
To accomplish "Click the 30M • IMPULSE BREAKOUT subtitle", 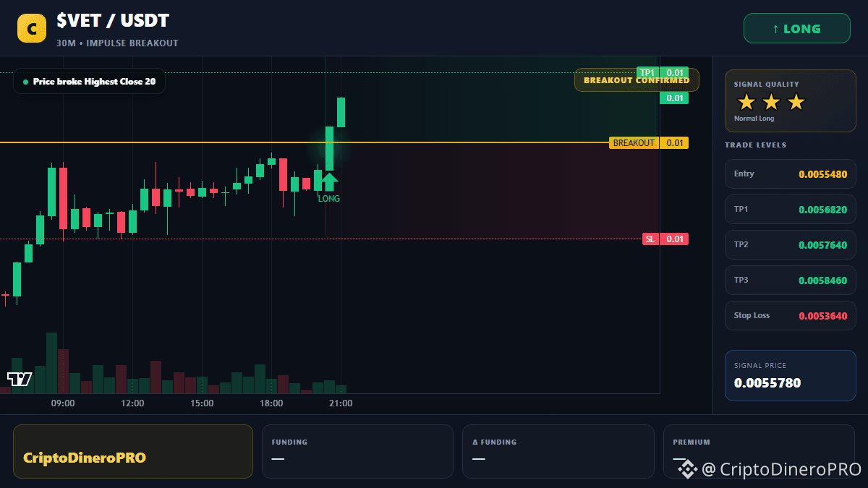I will 117,43.
